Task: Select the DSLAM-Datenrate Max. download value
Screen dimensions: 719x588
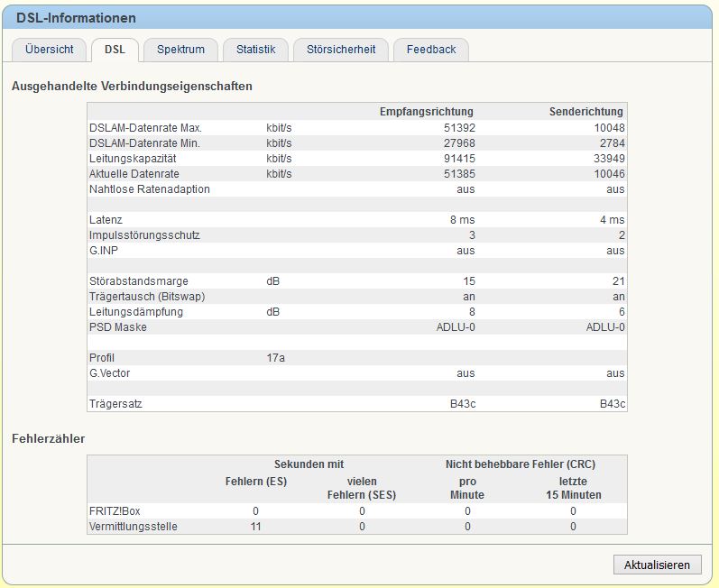Action: [459, 128]
